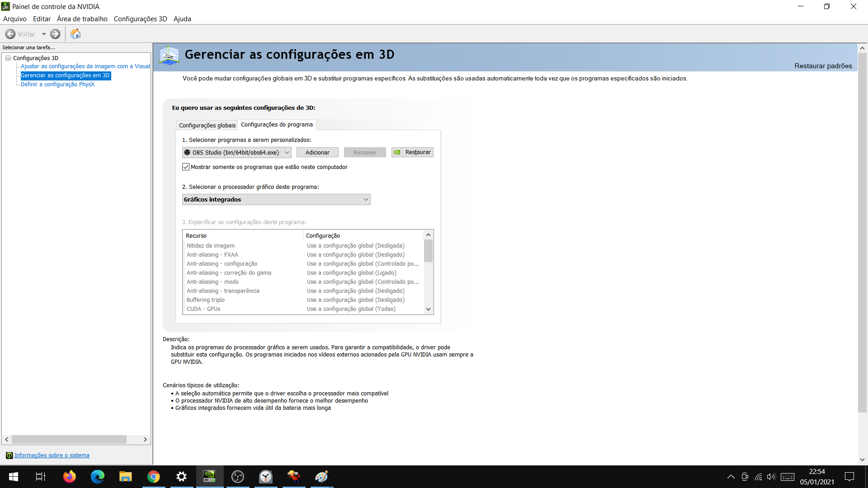Select Gerenciar as configurações em 3D task
The width and height of the screenshot is (868, 488).
tap(65, 75)
